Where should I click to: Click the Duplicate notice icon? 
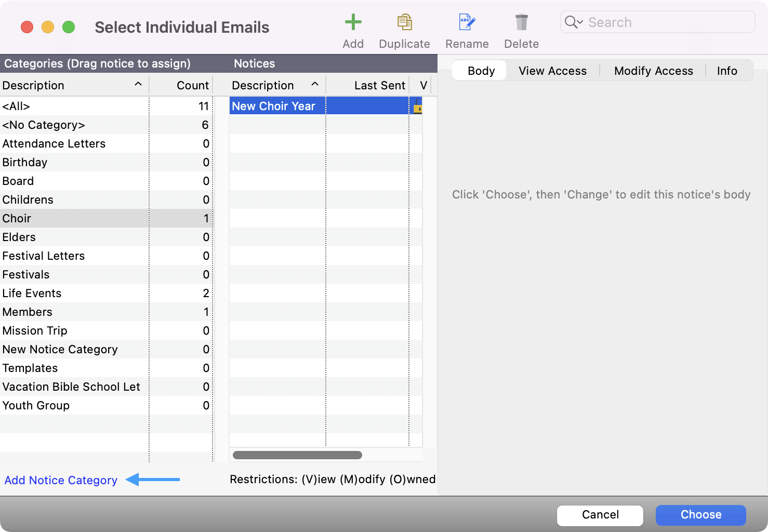(404, 22)
